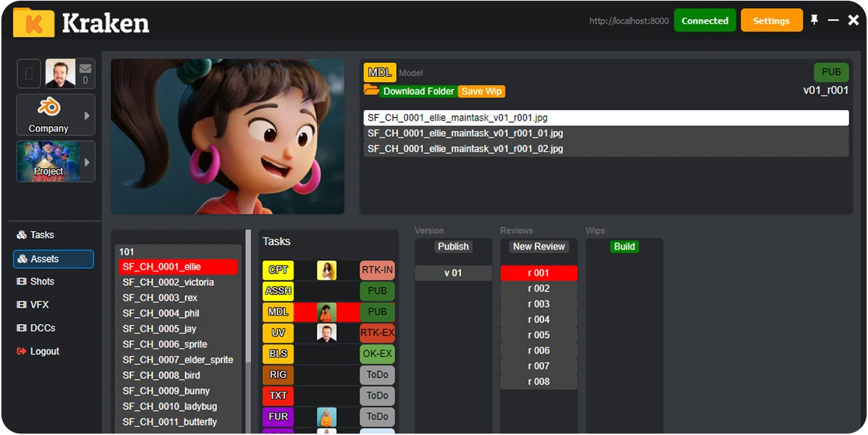Click the user profile avatar
This screenshot has width=868, height=435.
click(x=60, y=73)
